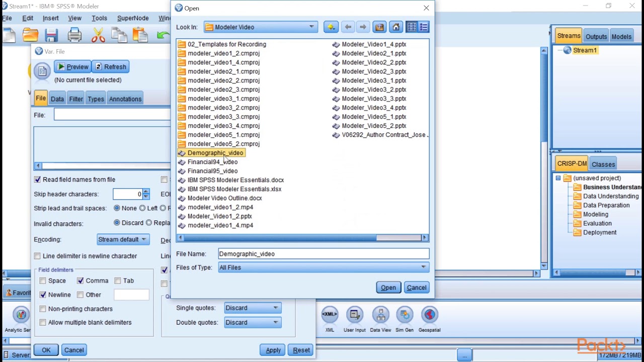The width and height of the screenshot is (644, 362).
Task: Open the View menu
Action: pyautogui.click(x=74, y=18)
